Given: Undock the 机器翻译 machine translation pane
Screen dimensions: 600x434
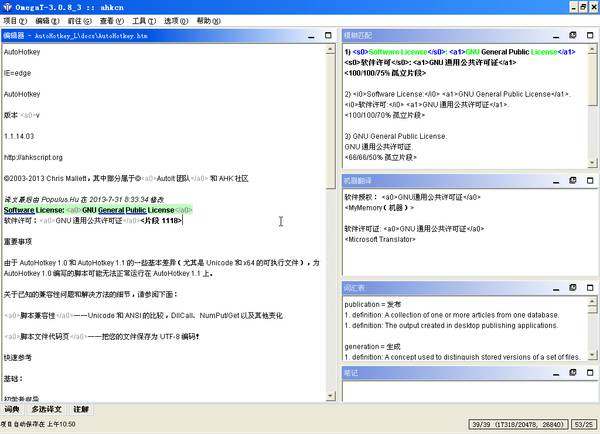Looking at the screenshot, I should coord(573,181).
